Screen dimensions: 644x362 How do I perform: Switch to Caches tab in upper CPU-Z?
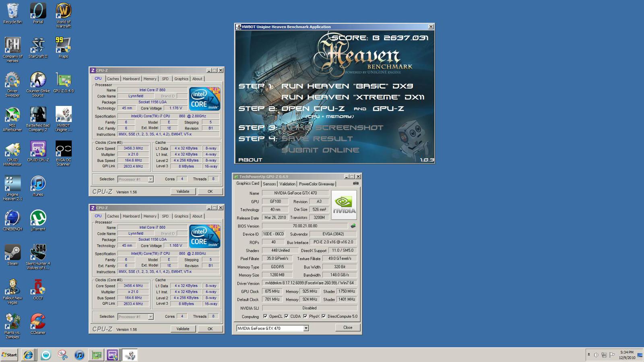[113, 79]
